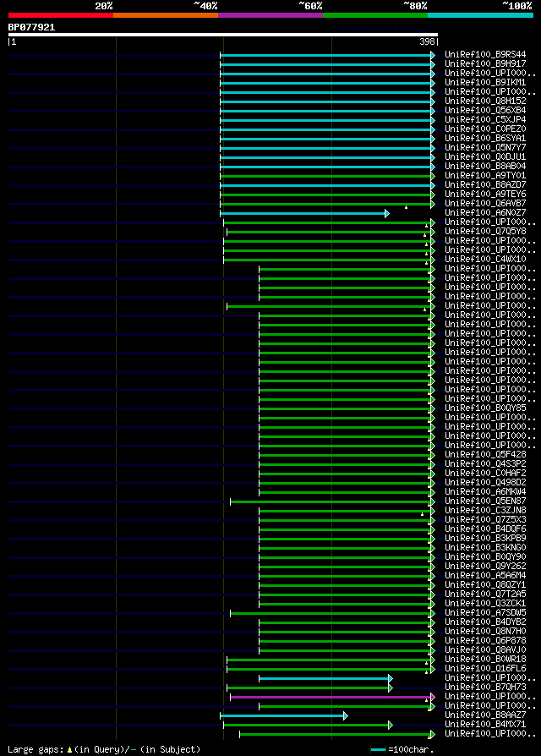Select the UniRef100_Q7T2A5 label
The image size is (541, 756).
coord(485,594)
